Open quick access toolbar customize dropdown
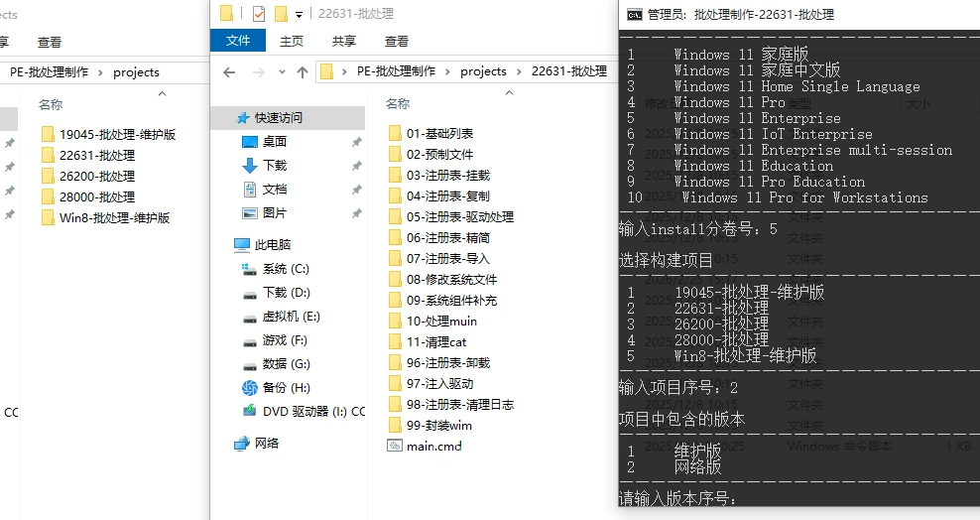980x520 pixels. pos(299,14)
